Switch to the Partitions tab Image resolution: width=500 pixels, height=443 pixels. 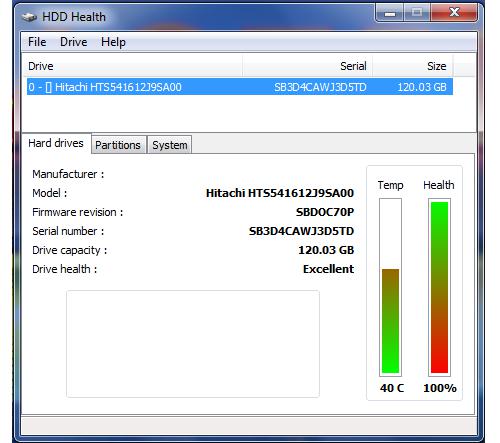point(118,145)
